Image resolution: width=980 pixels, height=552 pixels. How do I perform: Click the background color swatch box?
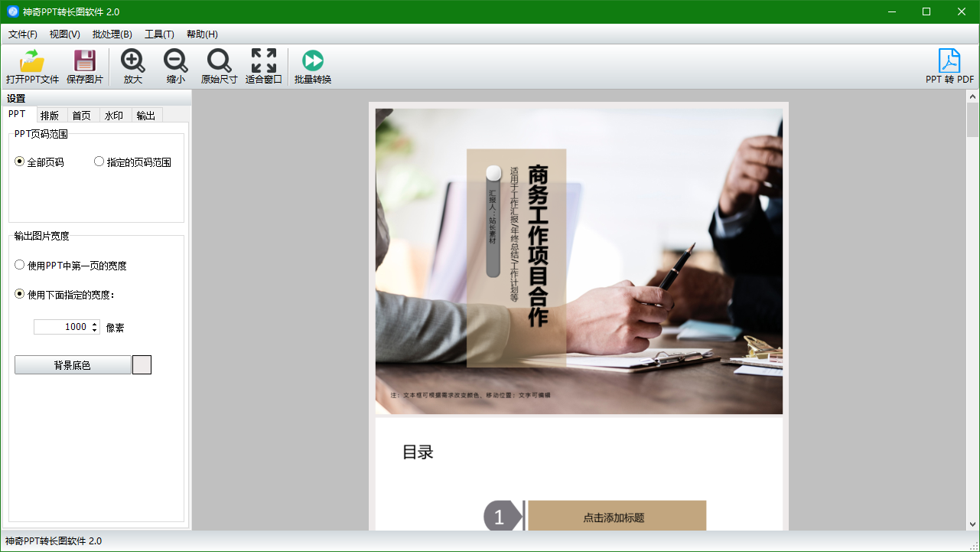click(142, 365)
